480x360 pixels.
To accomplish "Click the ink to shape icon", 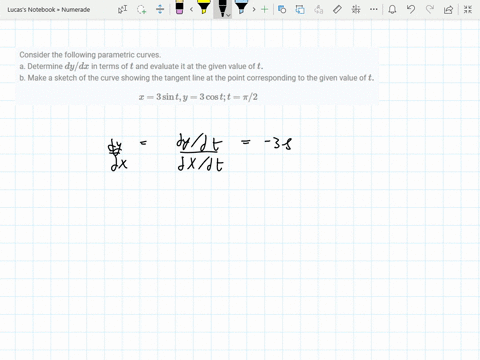I will [300, 9].
